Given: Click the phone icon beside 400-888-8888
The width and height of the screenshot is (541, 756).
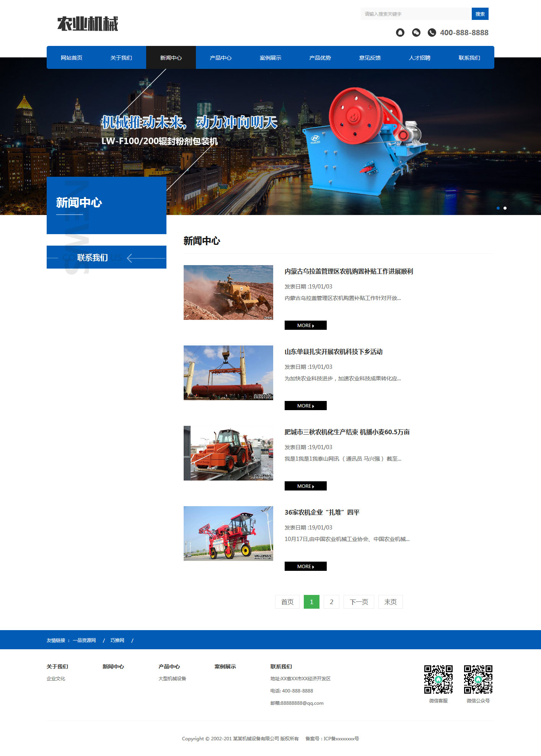Looking at the screenshot, I should (432, 33).
